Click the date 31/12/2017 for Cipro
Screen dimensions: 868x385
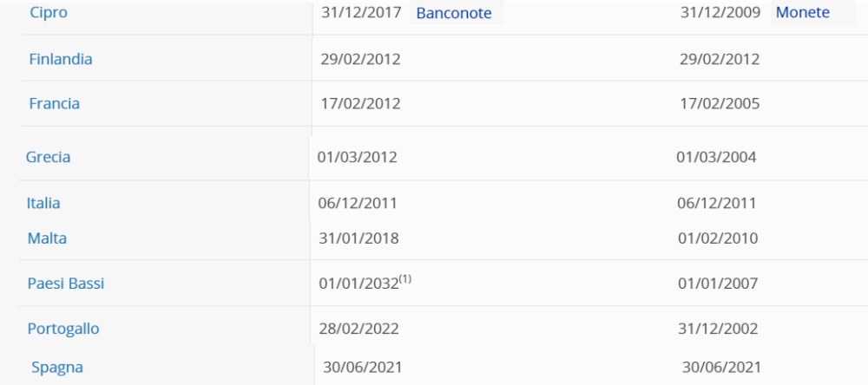(361, 12)
